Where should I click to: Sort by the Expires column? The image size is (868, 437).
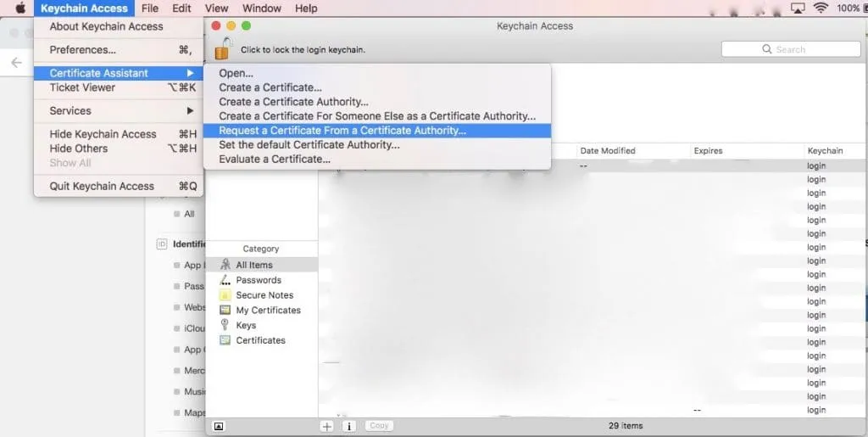(747, 151)
